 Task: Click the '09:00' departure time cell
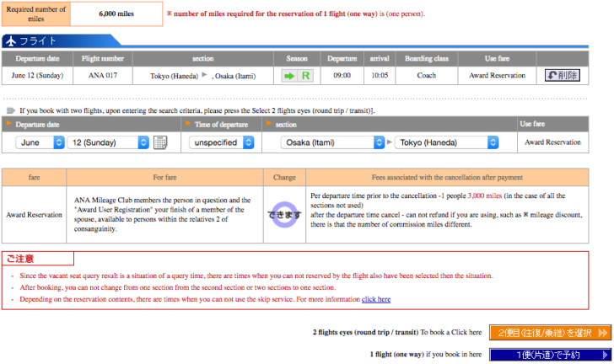pyautogui.click(x=342, y=75)
